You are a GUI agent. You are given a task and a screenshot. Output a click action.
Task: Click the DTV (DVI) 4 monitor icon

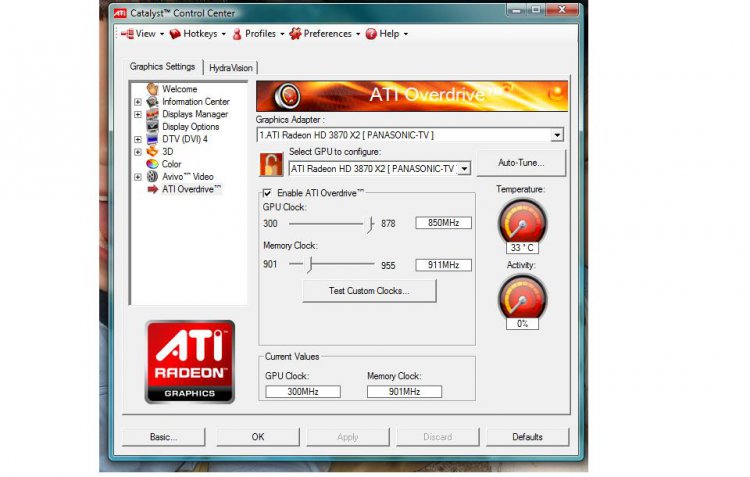153,139
